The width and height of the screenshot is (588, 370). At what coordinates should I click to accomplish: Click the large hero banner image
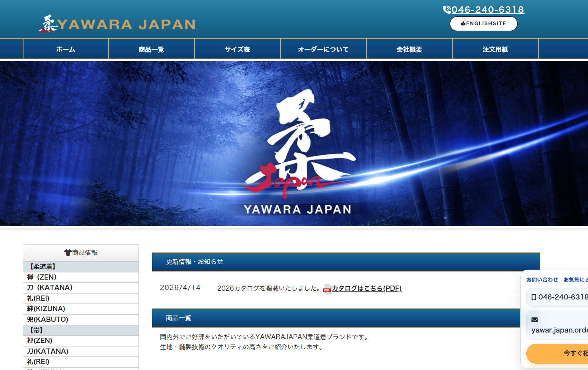point(294,143)
